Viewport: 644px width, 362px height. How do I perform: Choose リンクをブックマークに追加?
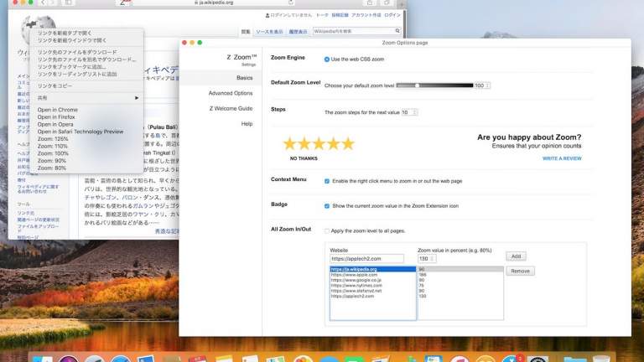click(x=72, y=66)
